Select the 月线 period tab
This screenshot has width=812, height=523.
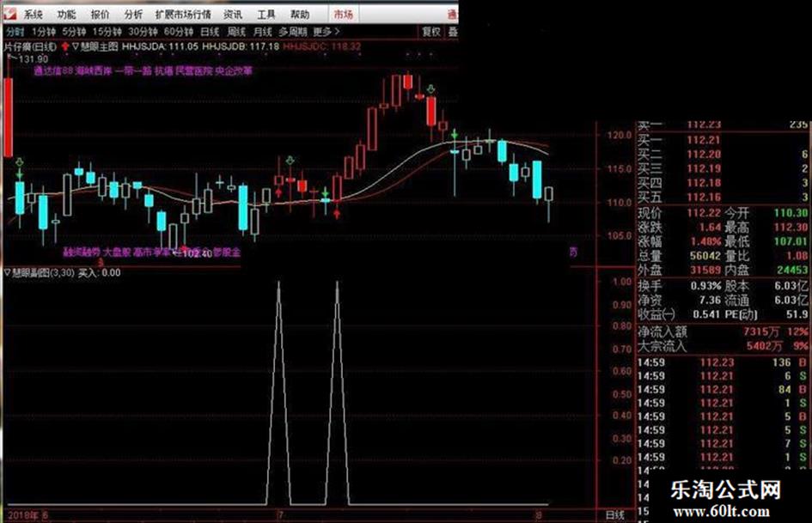point(263,32)
